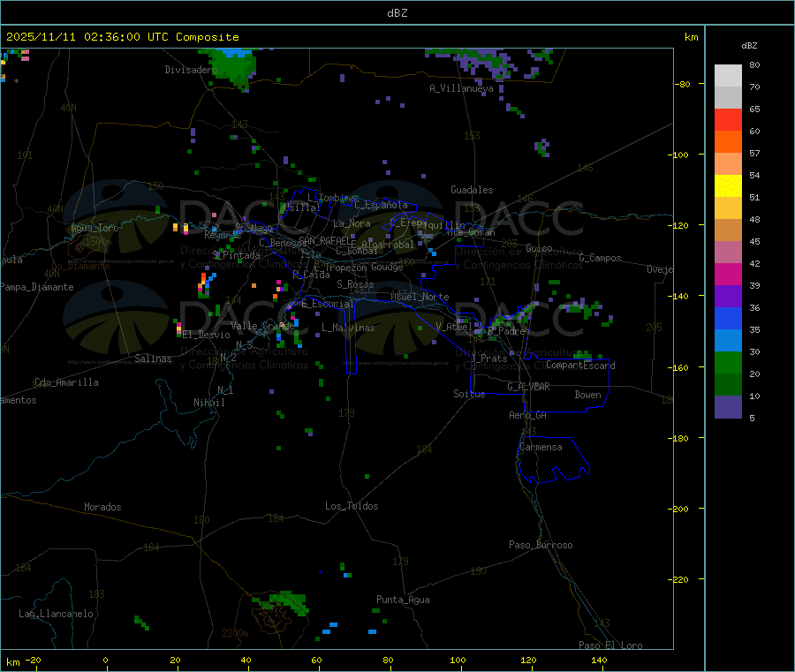
Task: Click the 100 tick on the horizontal km axis
Action: (458, 660)
